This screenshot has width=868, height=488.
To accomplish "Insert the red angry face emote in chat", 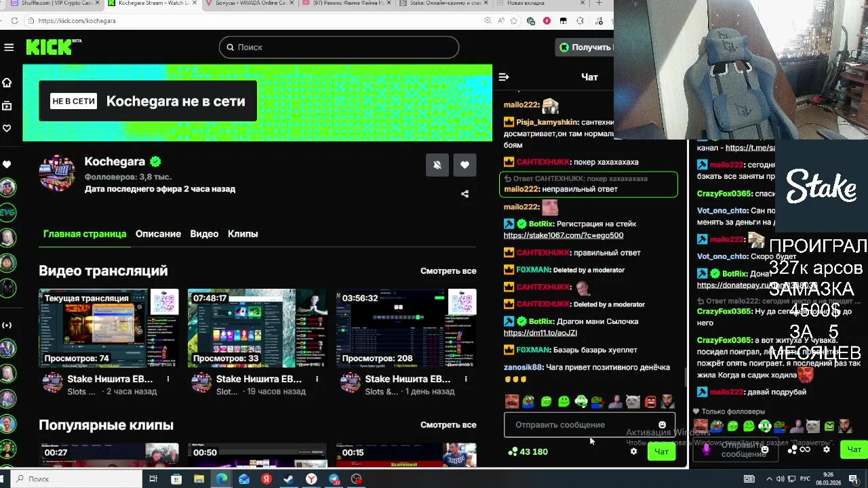I will tap(650, 402).
